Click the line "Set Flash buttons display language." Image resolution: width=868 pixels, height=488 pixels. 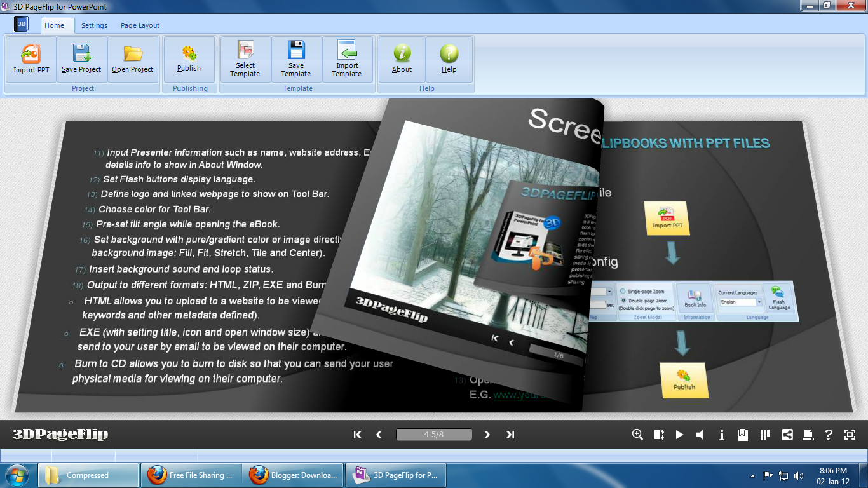tap(179, 179)
